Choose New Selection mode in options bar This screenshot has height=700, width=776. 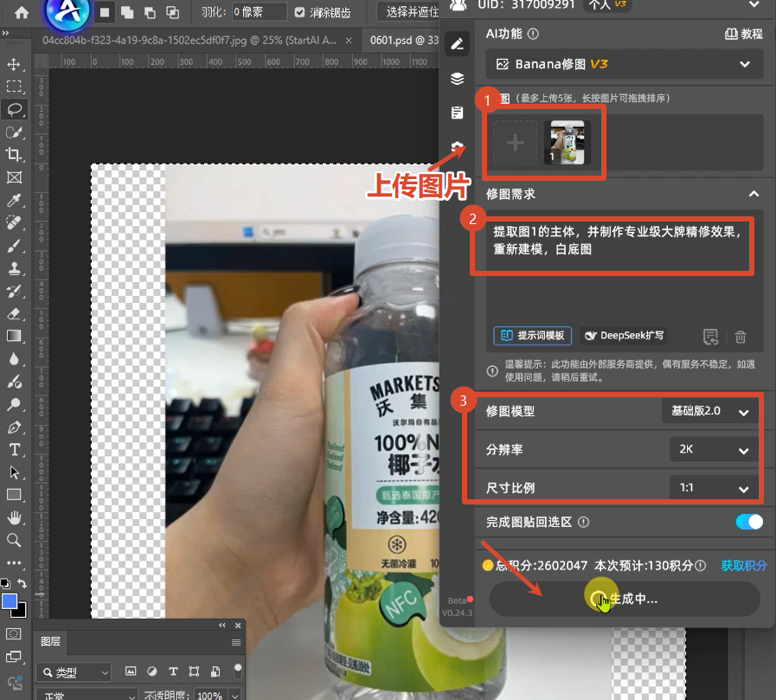(x=105, y=12)
